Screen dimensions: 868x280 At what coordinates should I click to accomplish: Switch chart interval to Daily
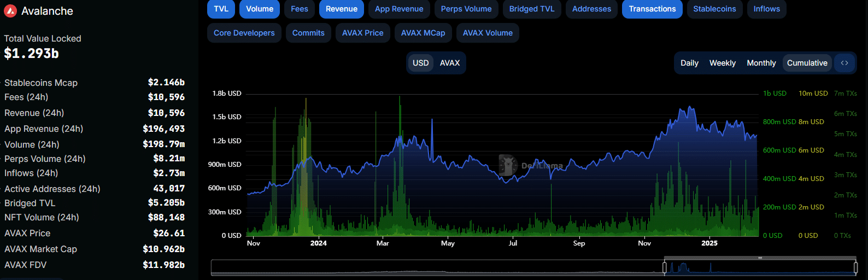click(689, 63)
